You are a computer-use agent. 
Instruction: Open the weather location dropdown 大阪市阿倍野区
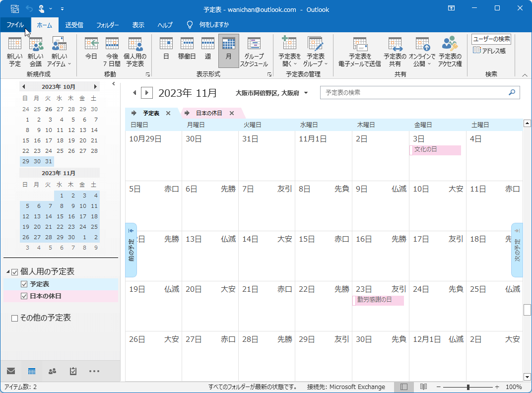(306, 93)
